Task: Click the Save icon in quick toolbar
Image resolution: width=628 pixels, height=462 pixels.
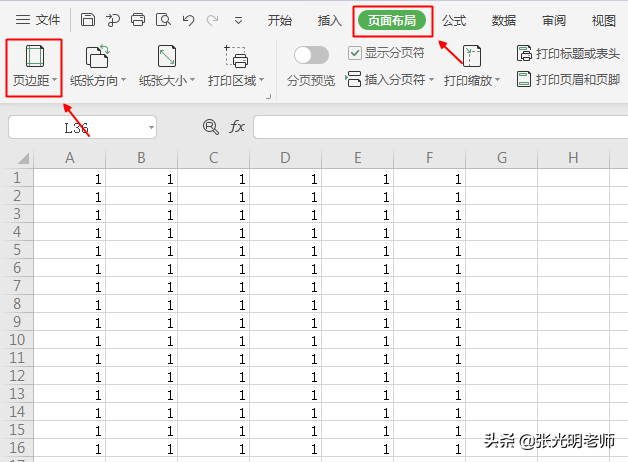Action: tap(88, 20)
